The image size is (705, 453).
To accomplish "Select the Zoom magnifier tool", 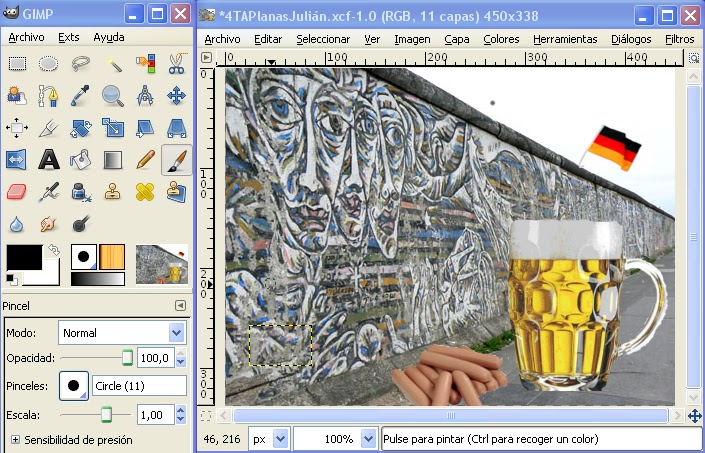I will (x=113, y=96).
